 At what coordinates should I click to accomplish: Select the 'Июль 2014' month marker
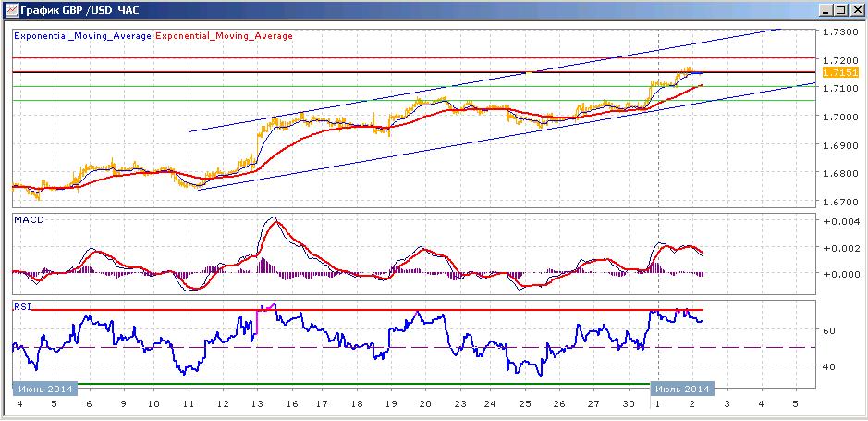tap(682, 389)
